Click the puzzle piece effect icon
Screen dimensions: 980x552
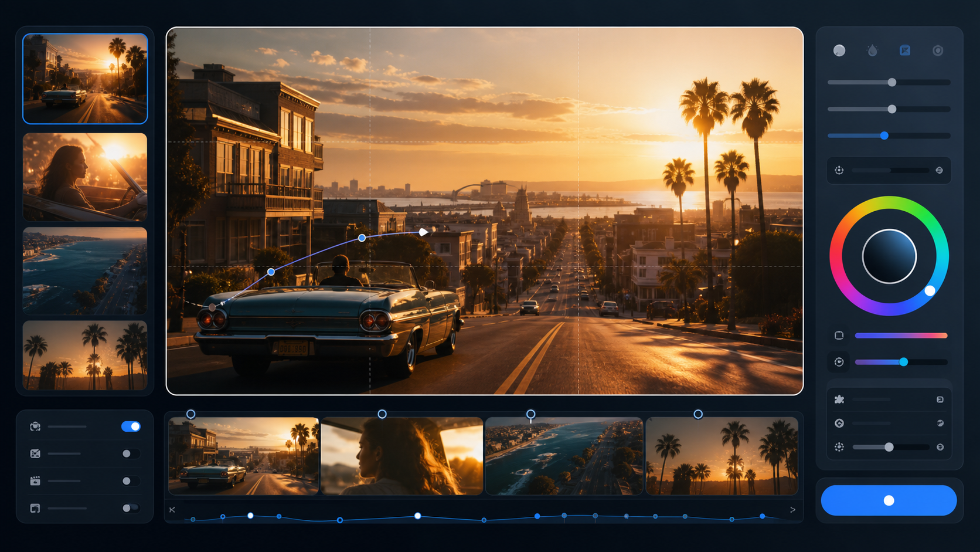point(839,399)
